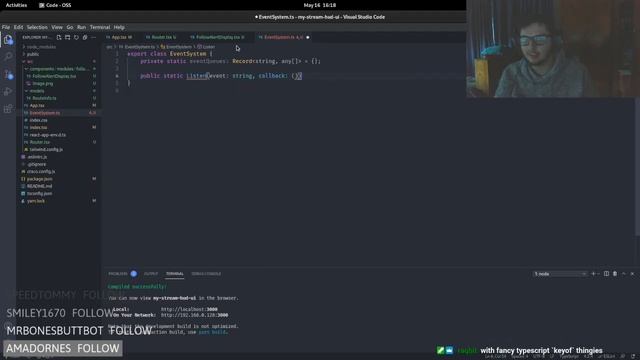
Task: Refresh the Explorer file tree
Action: tap(76, 37)
